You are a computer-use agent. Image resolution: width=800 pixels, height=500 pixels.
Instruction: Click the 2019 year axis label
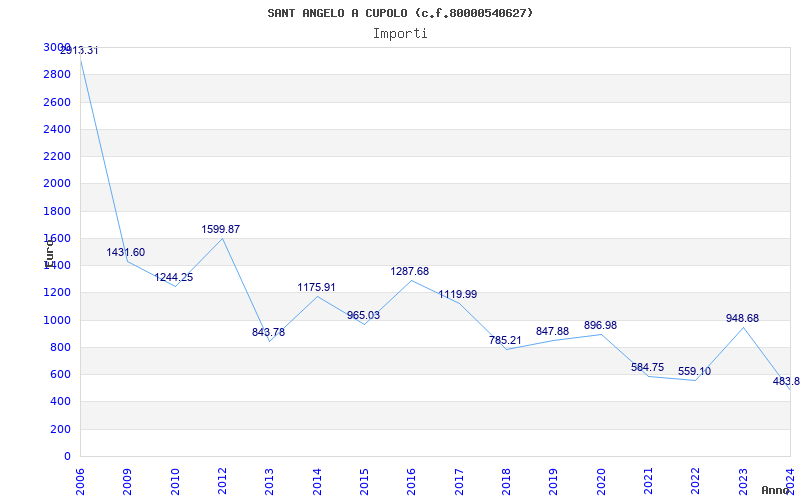pos(554,482)
